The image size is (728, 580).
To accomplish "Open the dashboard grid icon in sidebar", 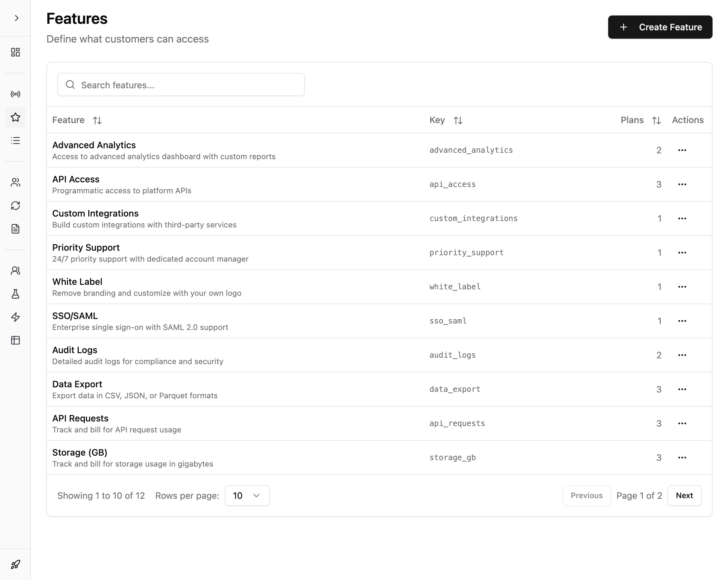I will [x=15, y=52].
